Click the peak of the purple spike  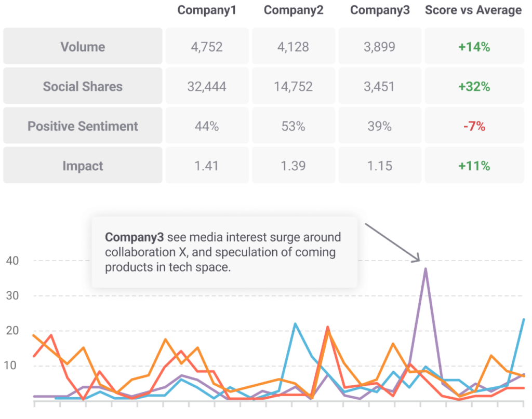tap(425, 269)
